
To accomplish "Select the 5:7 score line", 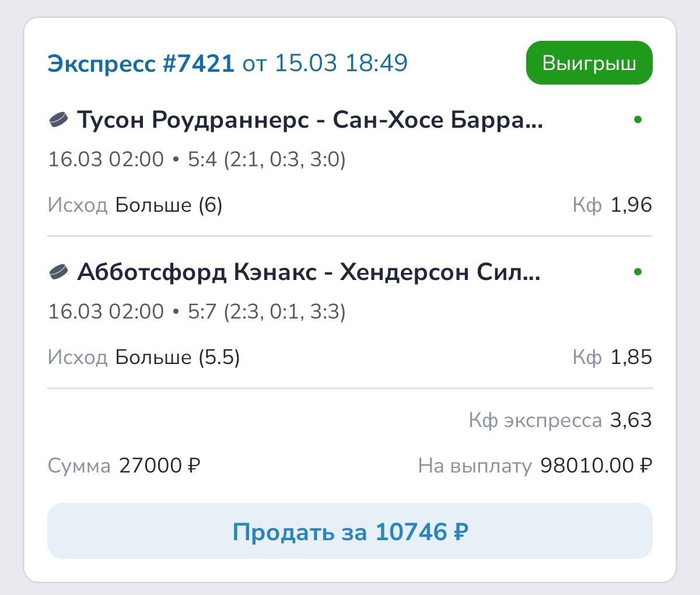I will [x=267, y=311].
